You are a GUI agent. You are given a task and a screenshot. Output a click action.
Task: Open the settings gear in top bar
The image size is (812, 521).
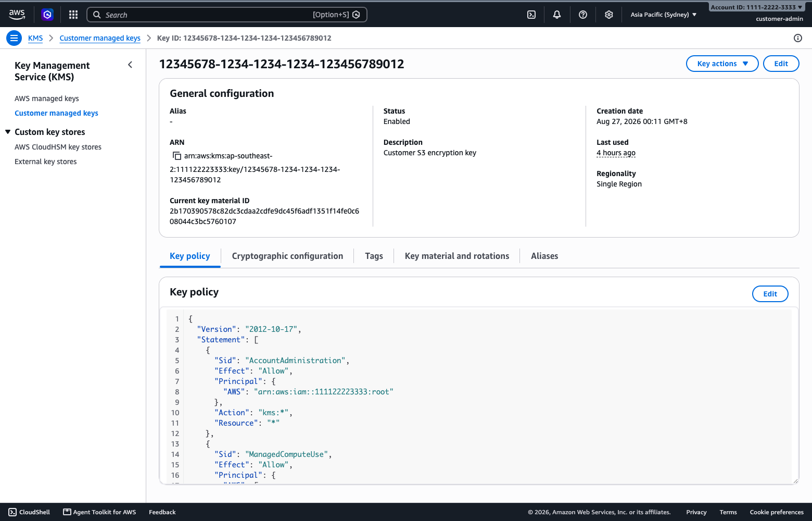[x=609, y=15]
